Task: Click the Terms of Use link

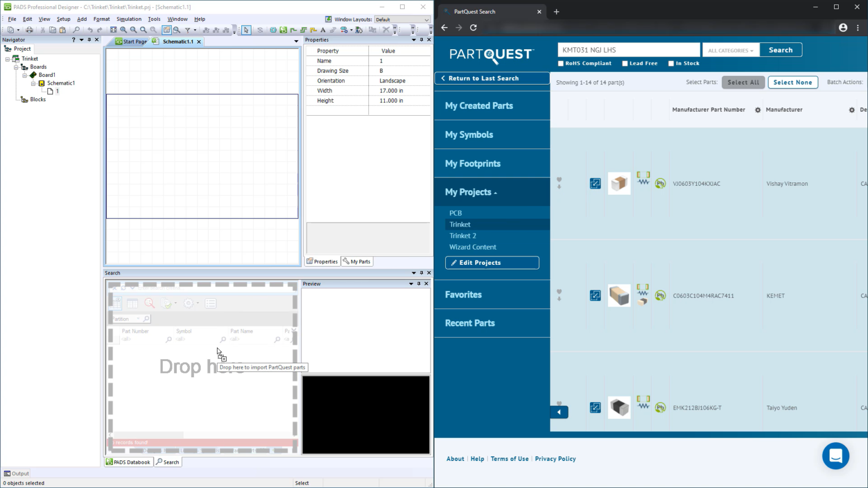Action: (x=509, y=459)
